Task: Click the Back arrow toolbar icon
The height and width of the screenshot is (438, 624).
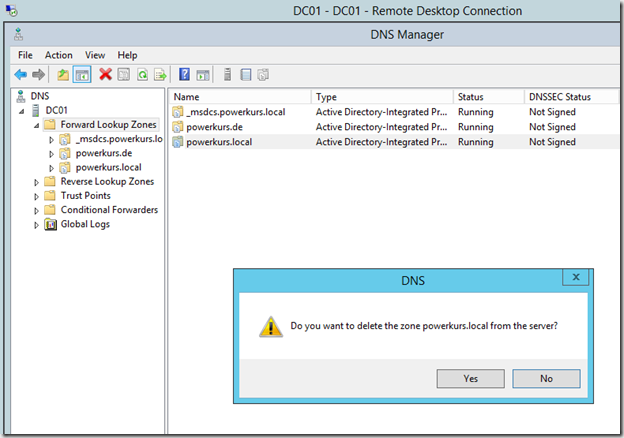Action: 20,75
